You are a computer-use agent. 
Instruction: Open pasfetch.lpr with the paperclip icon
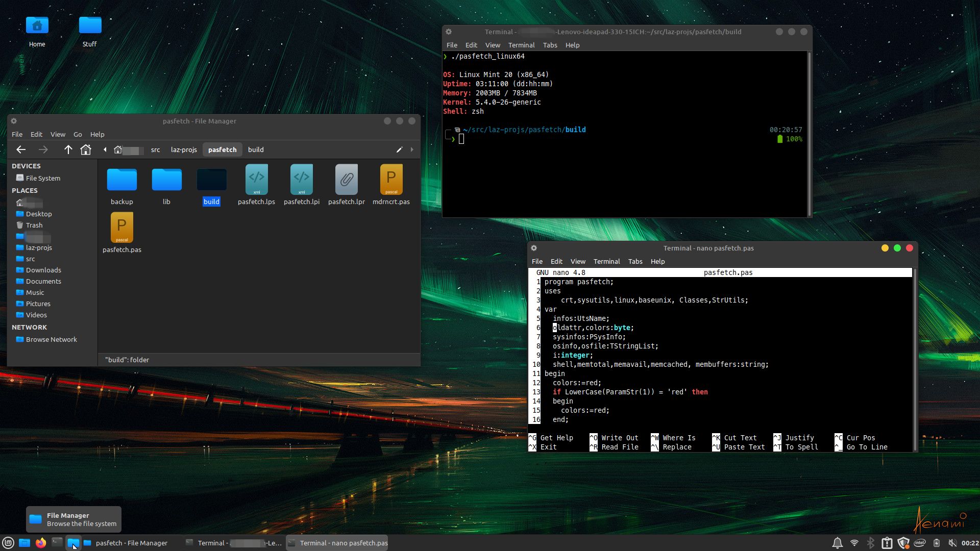[346, 180]
